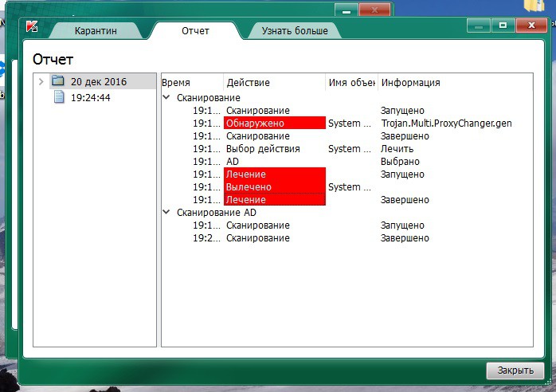Click the folder icon beside 20 дек 2016
The image size is (556, 392).
pyautogui.click(x=57, y=81)
